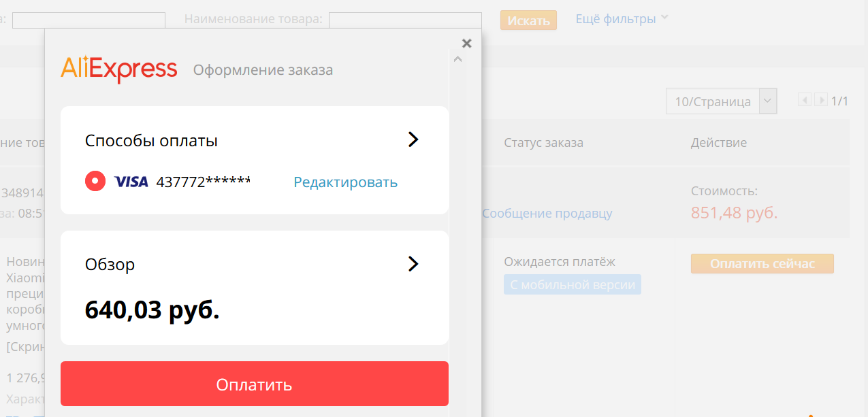Click the Оформление заказа title

263,70
